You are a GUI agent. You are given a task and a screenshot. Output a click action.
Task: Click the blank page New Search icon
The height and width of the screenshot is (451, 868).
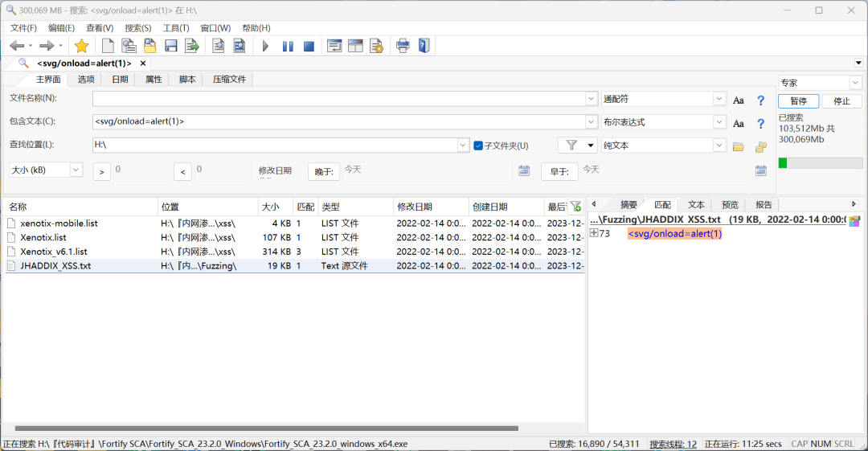pyautogui.click(x=108, y=46)
